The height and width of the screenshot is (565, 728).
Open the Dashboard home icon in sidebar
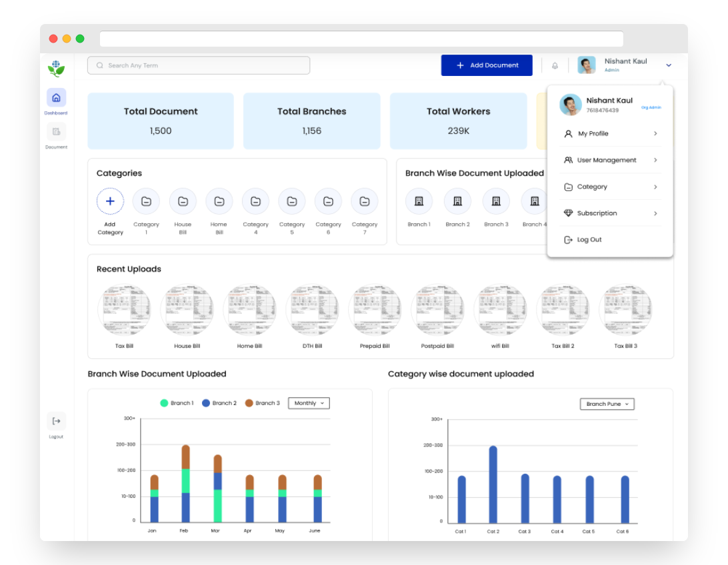[56, 98]
